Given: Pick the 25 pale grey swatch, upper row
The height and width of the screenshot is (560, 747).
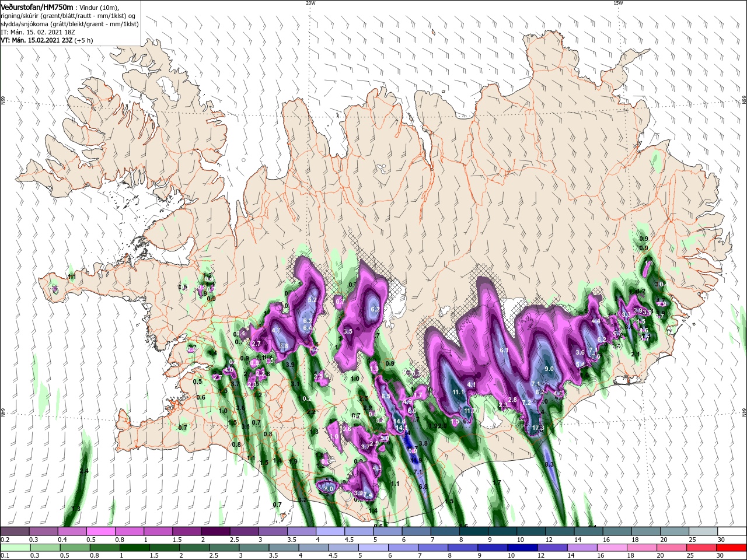Looking at the screenshot, I should coord(703,531).
